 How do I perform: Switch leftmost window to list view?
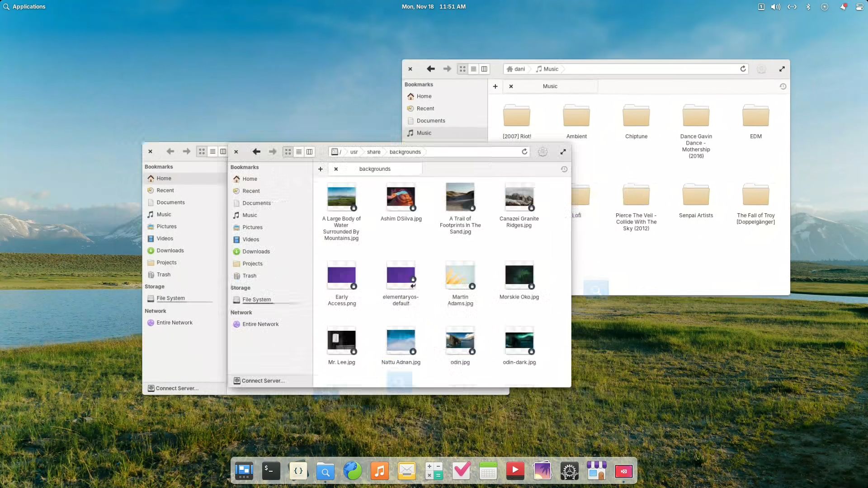(212, 151)
